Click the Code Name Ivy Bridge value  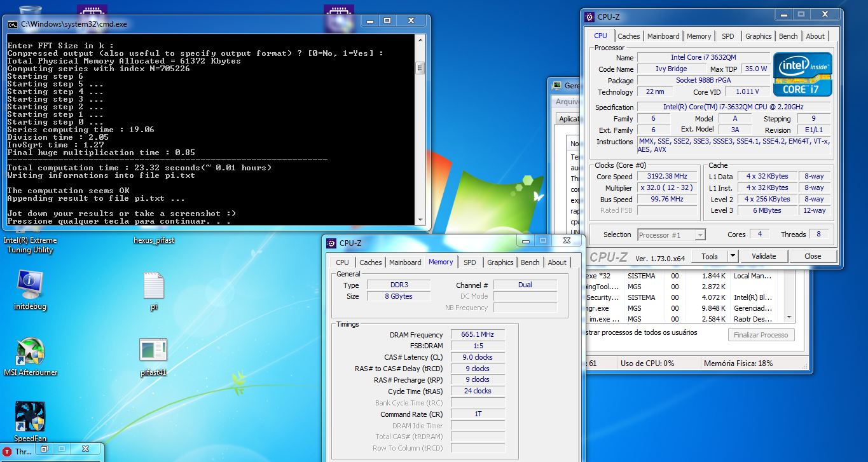click(672, 69)
